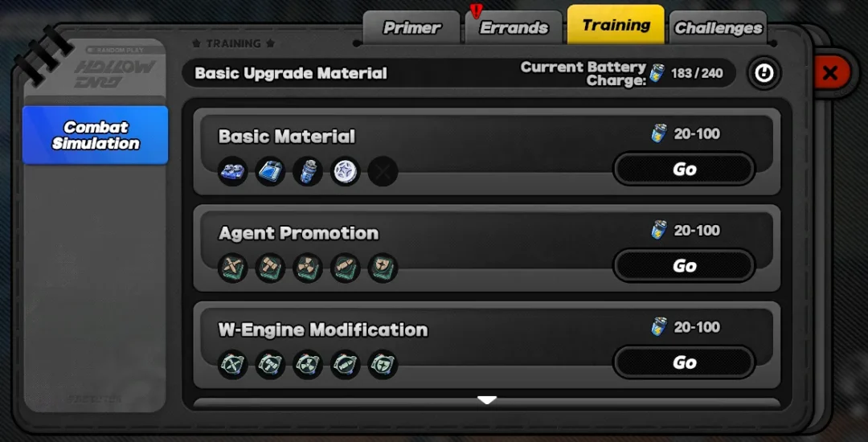Select first blue Basic Material item icon

[x=232, y=171]
